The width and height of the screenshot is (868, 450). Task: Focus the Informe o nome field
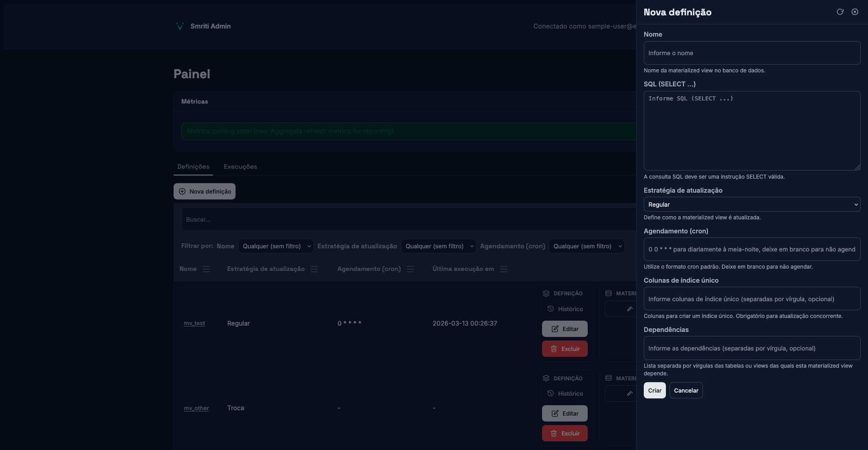point(751,53)
